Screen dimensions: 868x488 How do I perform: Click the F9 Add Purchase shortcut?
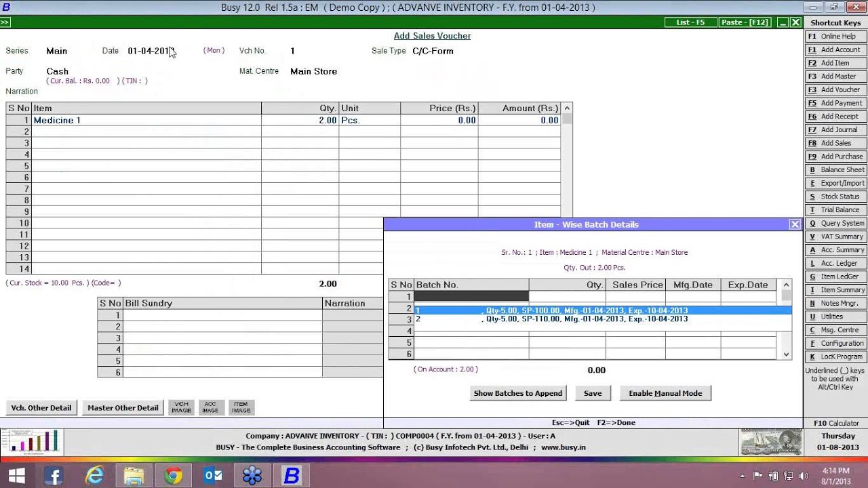tap(835, 157)
